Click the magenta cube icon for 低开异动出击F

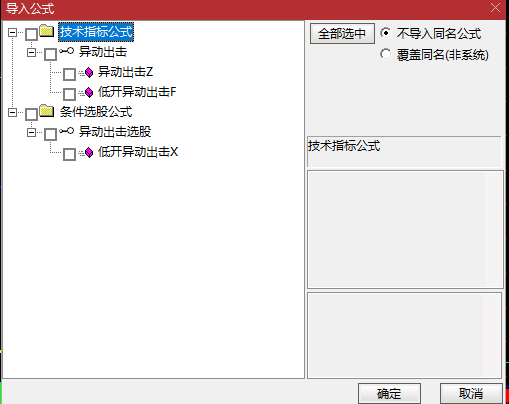tap(89, 92)
